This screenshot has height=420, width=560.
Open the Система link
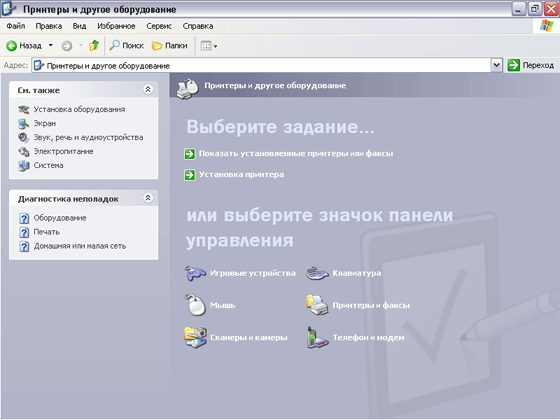click(48, 165)
